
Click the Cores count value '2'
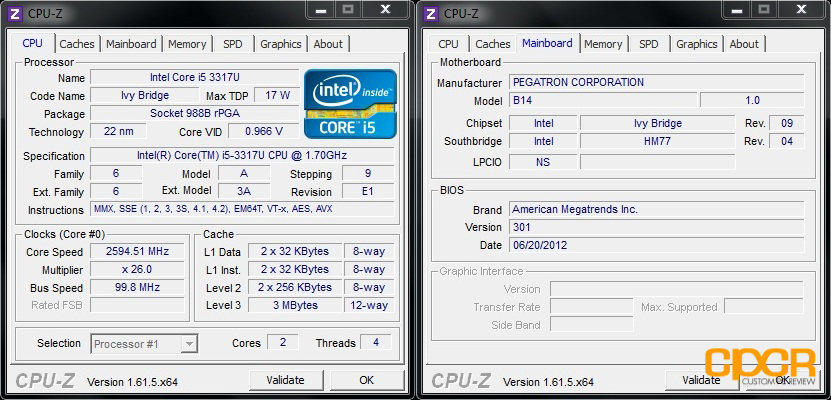282,342
